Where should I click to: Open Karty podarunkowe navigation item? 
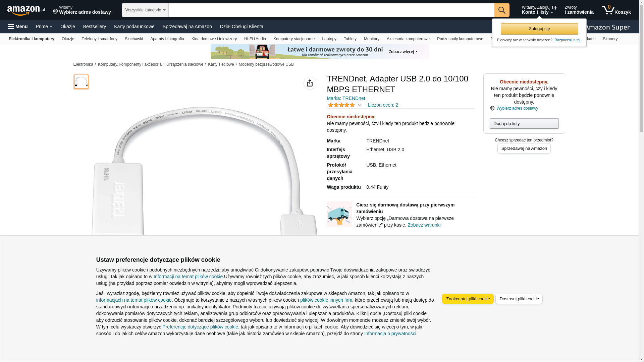point(134,26)
